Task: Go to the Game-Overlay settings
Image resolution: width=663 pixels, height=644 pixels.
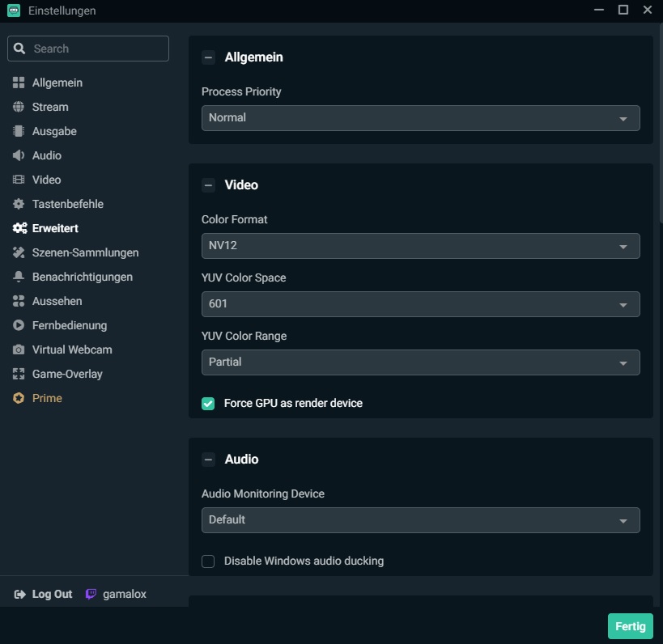Action: [67, 374]
